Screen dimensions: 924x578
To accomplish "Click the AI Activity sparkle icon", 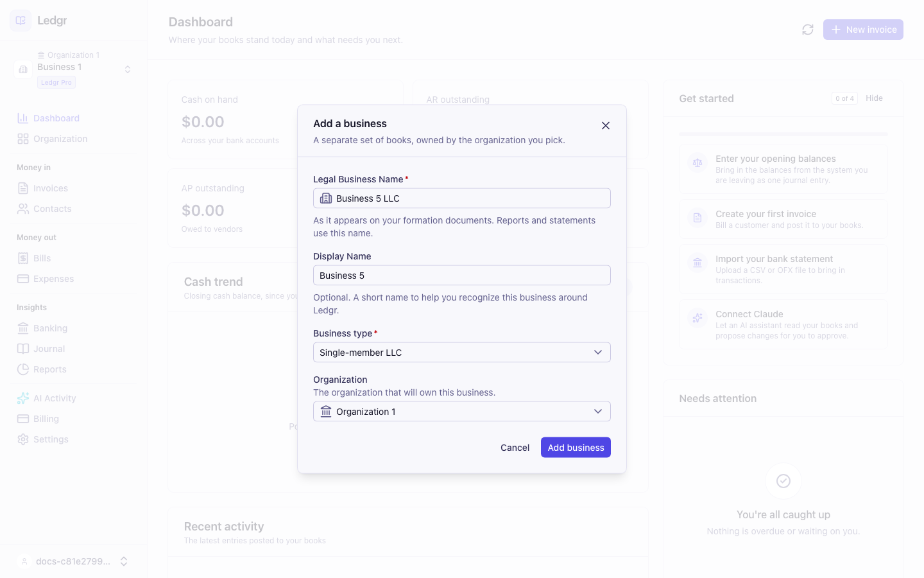I will [23, 398].
